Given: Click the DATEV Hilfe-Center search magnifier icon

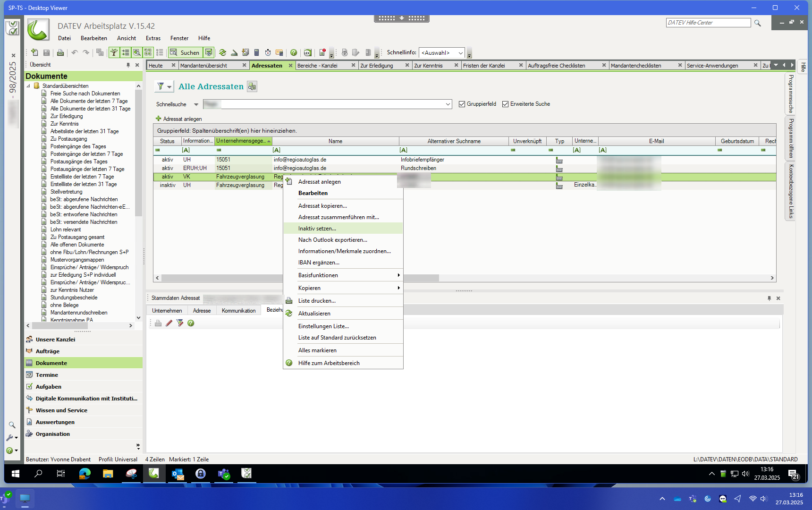Looking at the screenshot, I should 758,23.
